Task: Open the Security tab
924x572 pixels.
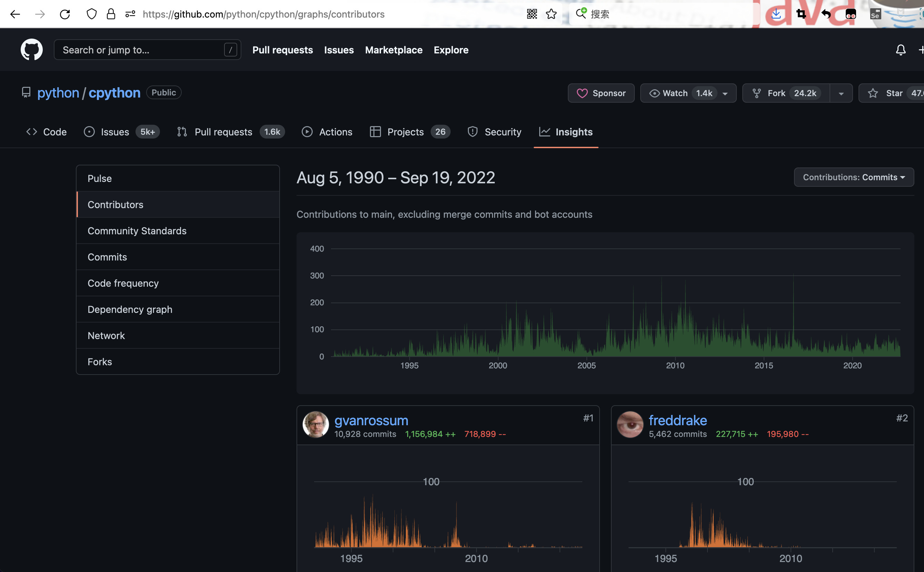Action: pos(494,132)
